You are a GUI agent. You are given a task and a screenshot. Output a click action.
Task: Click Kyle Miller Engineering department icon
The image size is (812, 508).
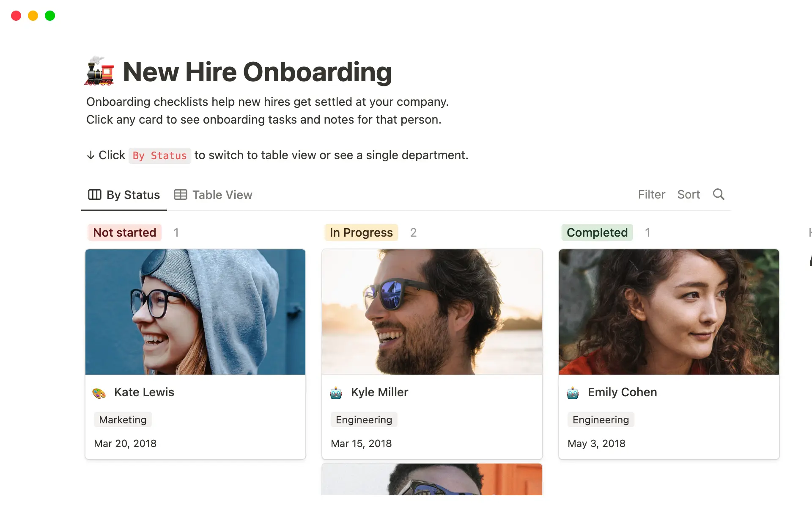click(x=336, y=392)
